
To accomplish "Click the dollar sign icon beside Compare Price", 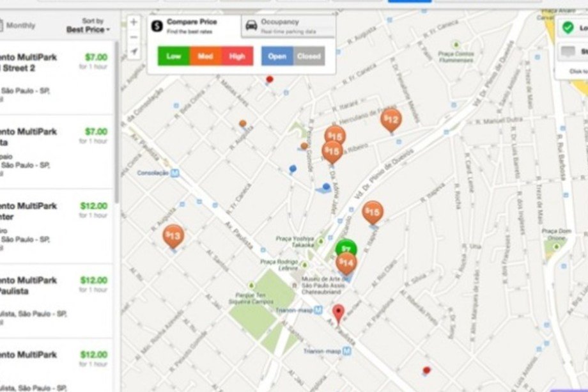I will (x=157, y=26).
